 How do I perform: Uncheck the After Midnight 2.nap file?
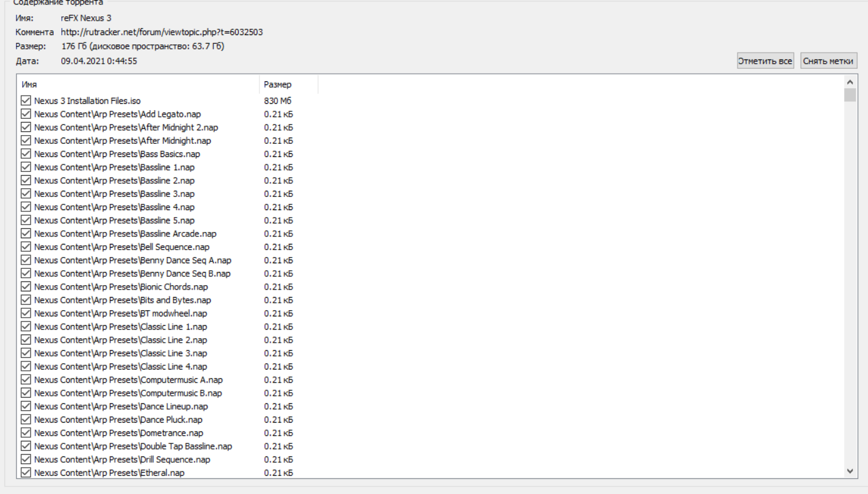coord(26,128)
